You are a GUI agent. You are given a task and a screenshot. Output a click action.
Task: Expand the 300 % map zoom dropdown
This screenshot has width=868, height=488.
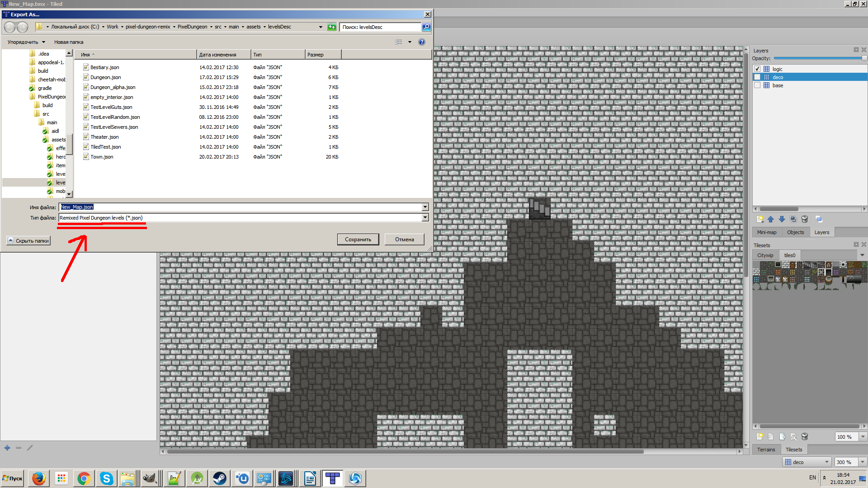[x=863, y=462]
